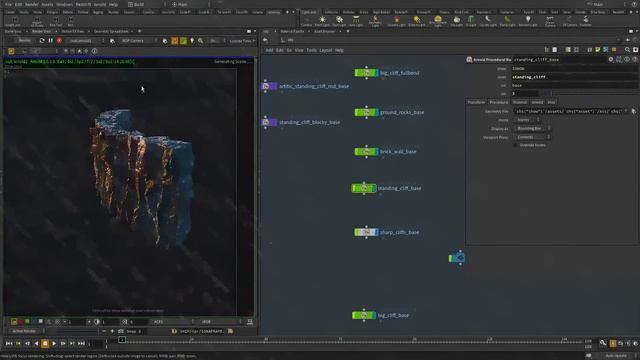Jump to the last frame
Viewport: 640px width, 360px height.
point(81,344)
